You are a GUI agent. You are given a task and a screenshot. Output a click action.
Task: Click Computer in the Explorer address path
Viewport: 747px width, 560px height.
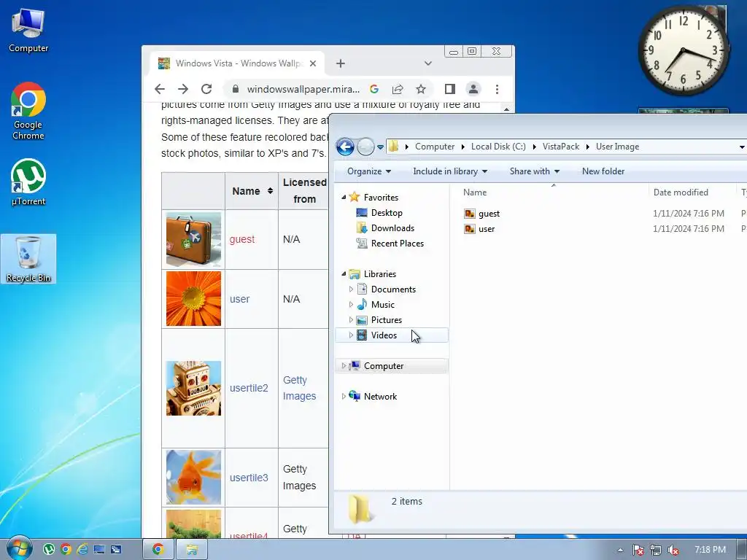click(x=435, y=147)
